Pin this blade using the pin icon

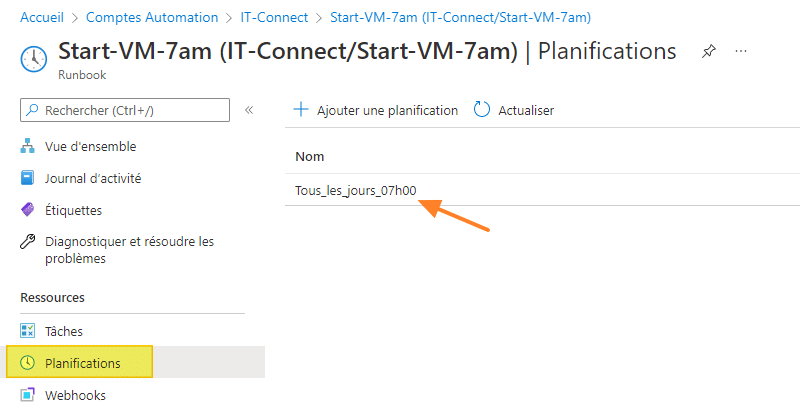pyautogui.click(x=709, y=51)
